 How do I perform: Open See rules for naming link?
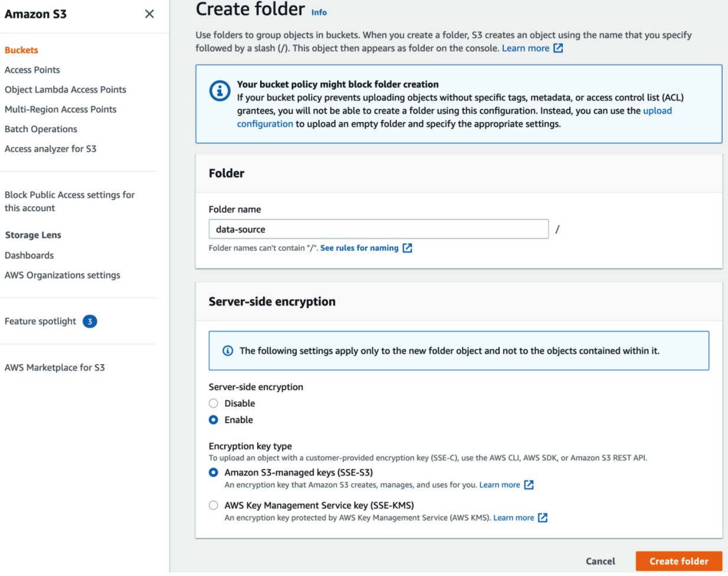click(359, 248)
